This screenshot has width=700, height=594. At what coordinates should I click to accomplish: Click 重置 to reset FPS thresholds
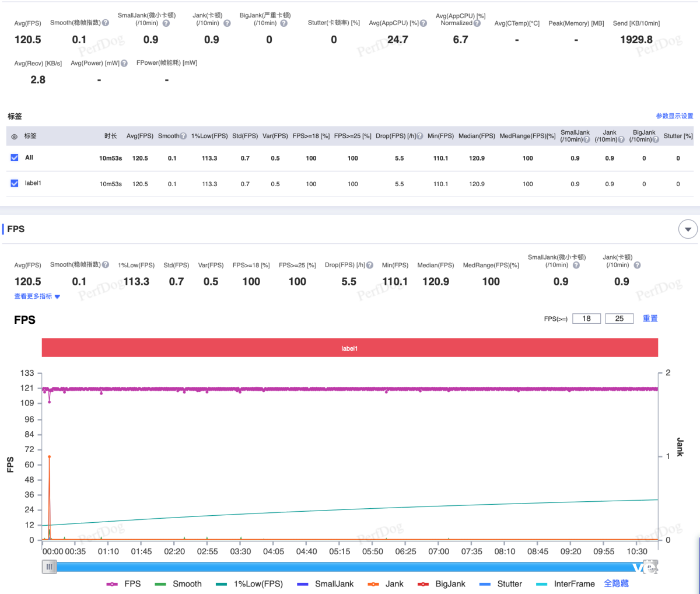pyautogui.click(x=650, y=319)
